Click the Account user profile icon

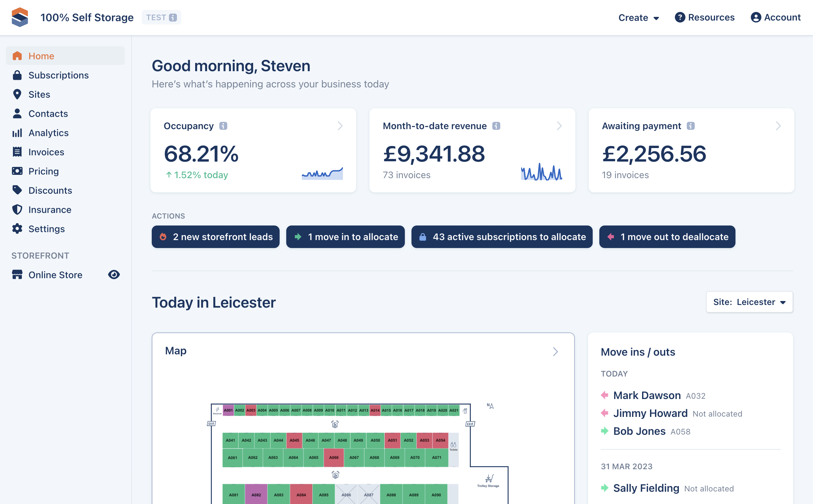tap(755, 17)
